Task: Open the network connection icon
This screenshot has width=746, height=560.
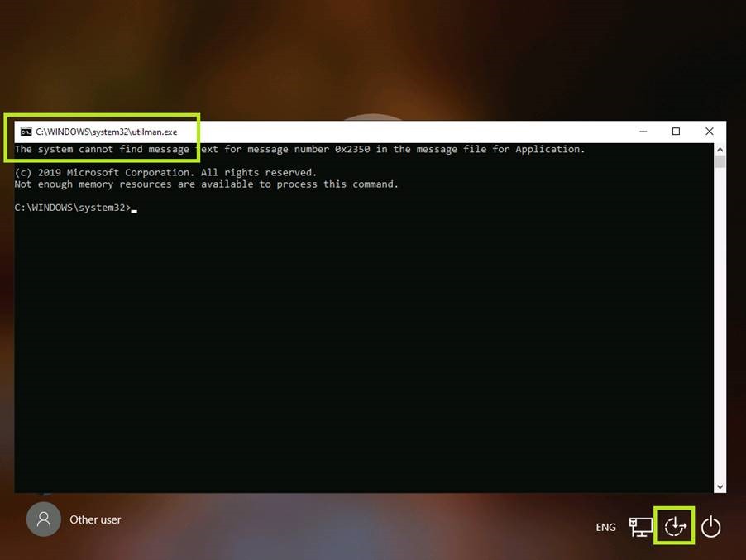Action: pos(640,527)
